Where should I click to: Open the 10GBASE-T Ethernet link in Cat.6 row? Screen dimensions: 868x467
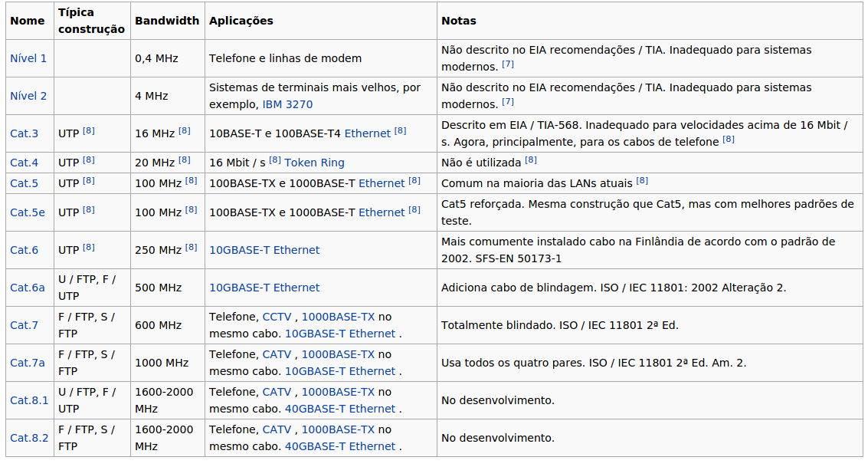tap(264, 249)
